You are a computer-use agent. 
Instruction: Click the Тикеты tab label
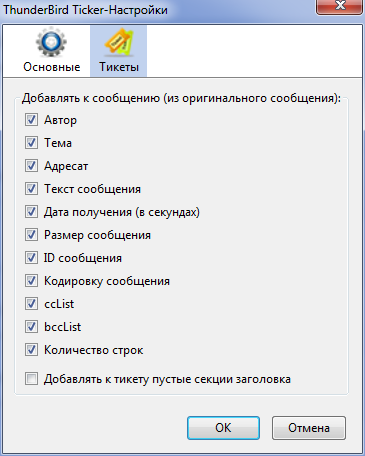point(119,67)
